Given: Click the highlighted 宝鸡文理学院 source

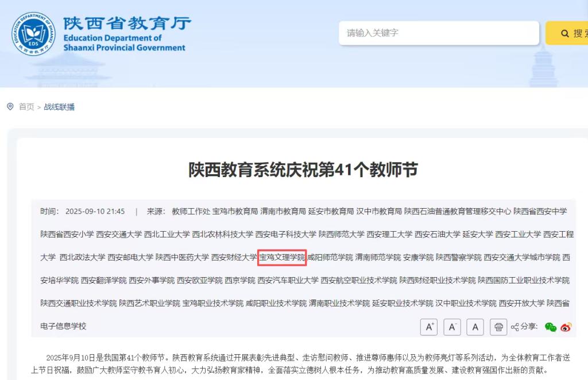Looking at the screenshot, I should [x=282, y=257].
